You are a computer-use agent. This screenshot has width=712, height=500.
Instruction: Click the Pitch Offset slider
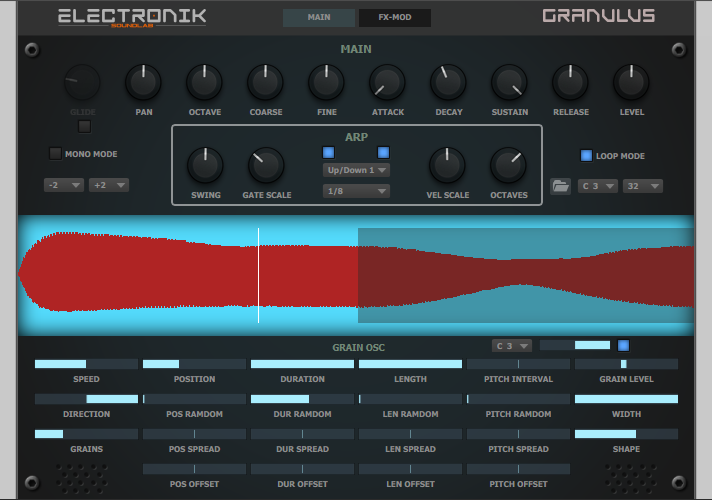click(519, 469)
